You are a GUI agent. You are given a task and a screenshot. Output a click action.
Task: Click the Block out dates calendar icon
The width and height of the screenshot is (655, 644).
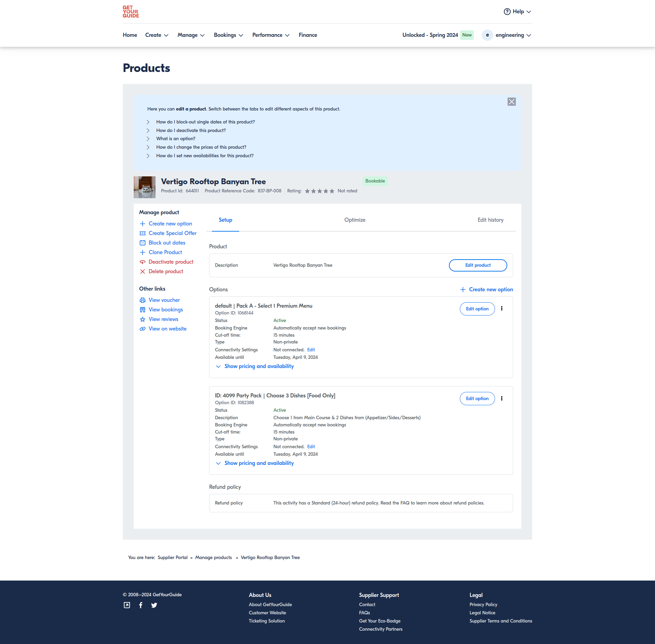[x=143, y=243]
